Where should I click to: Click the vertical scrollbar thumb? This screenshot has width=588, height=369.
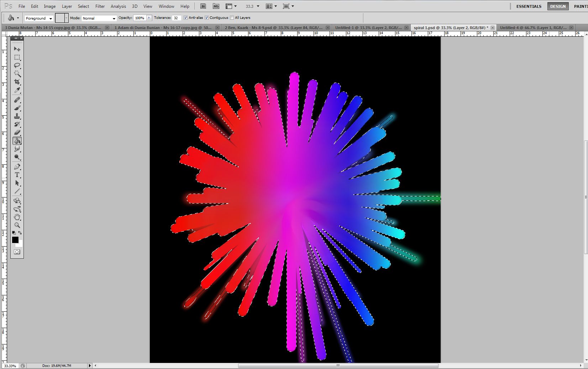[x=586, y=197]
